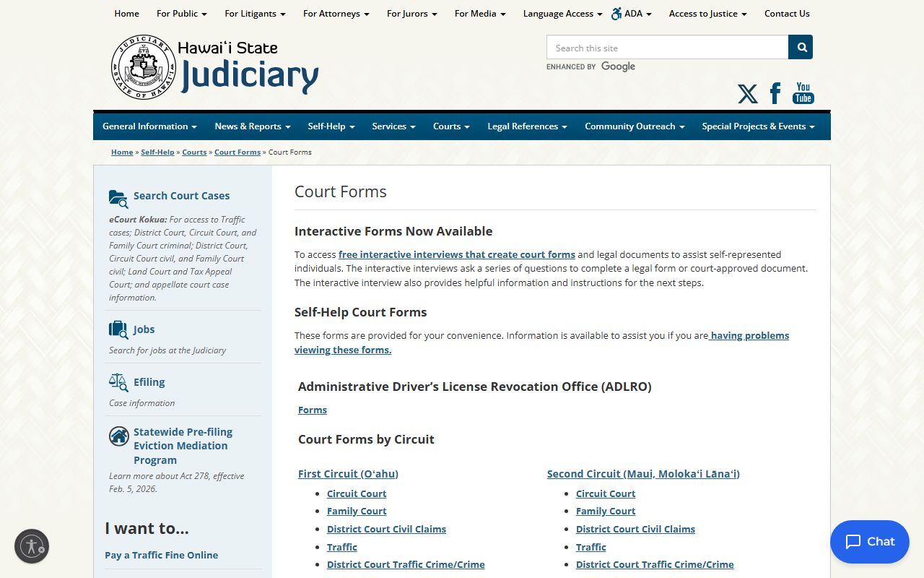Open Second Circuit (Maui, Moloka'i, Lana'i) link
Viewport: 924px width, 578px height.
coord(643,474)
